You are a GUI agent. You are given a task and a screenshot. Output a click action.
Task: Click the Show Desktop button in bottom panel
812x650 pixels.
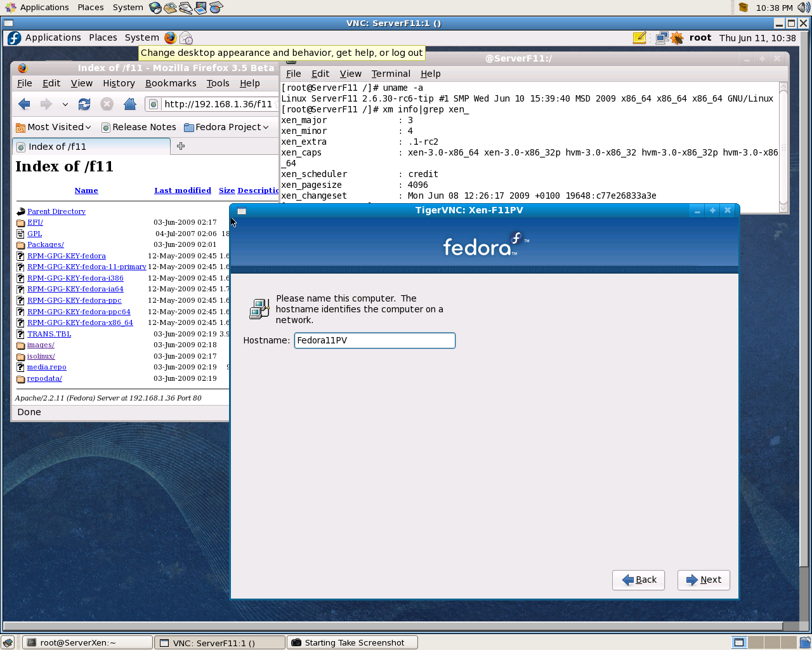(x=8, y=642)
